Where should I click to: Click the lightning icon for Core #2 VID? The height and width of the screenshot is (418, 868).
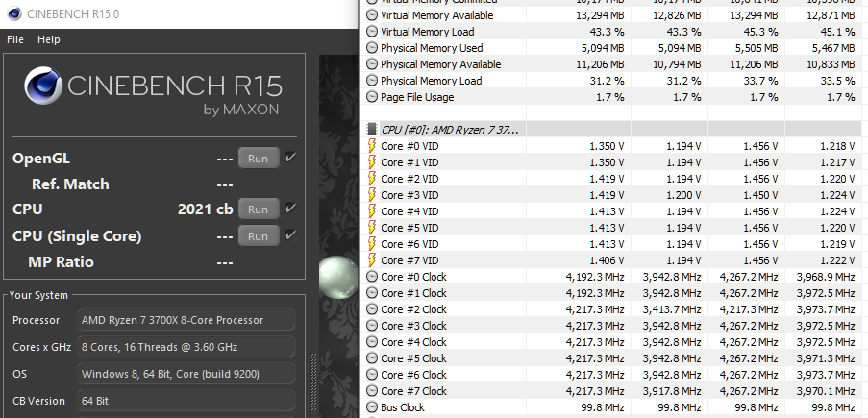tap(372, 179)
